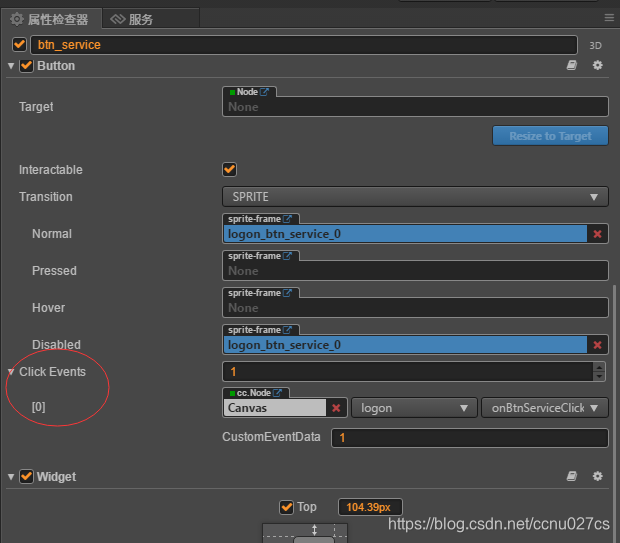Click the Target Node link icon
Screen dimensions: 620x543
(x=265, y=92)
